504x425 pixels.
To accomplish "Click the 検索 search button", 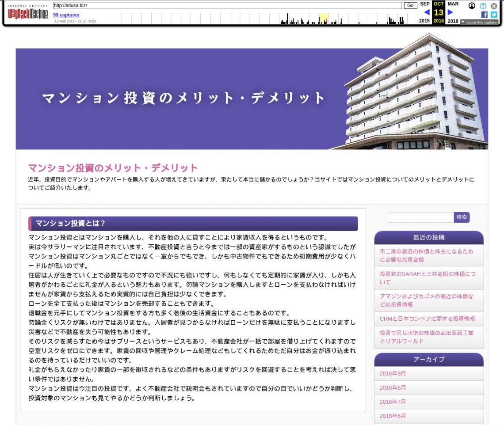I will tap(462, 217).
